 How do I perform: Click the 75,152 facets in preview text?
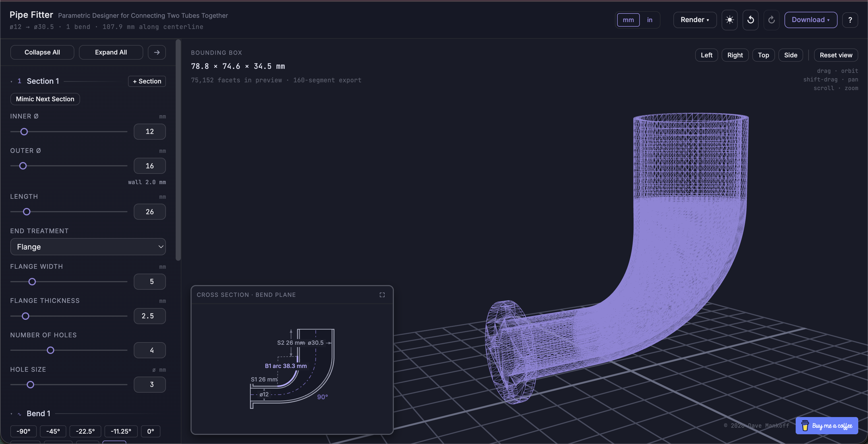tap(237, 80)
